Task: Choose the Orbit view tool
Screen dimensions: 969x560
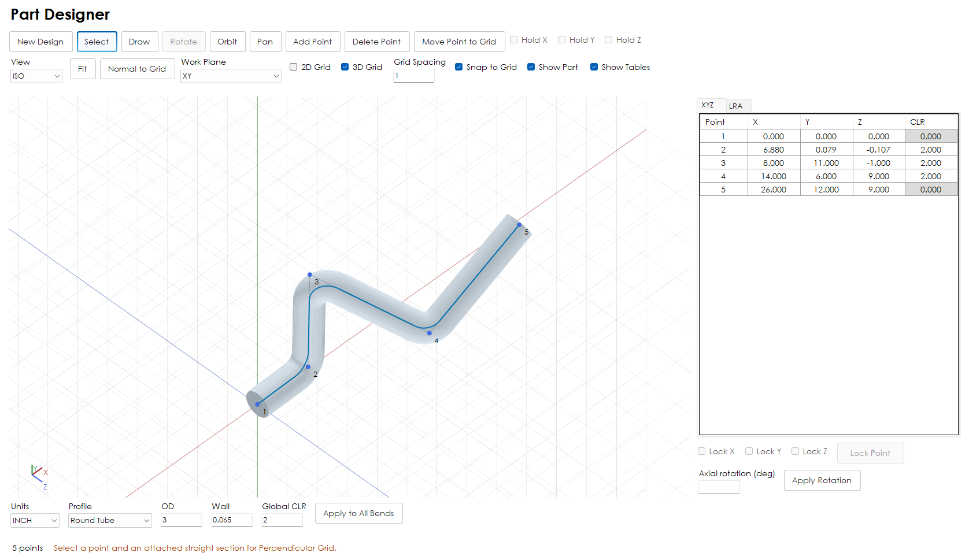Action: click(227, 42)
